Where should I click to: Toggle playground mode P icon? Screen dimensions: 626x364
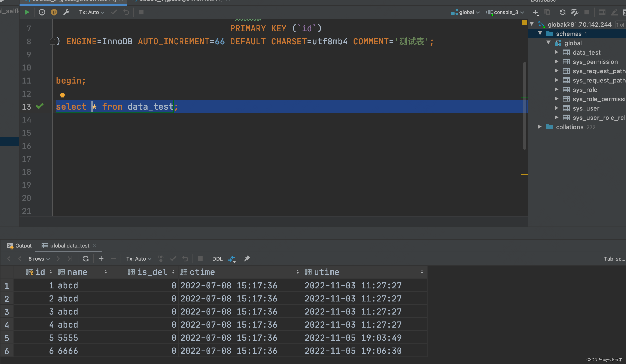coord(54,12)
